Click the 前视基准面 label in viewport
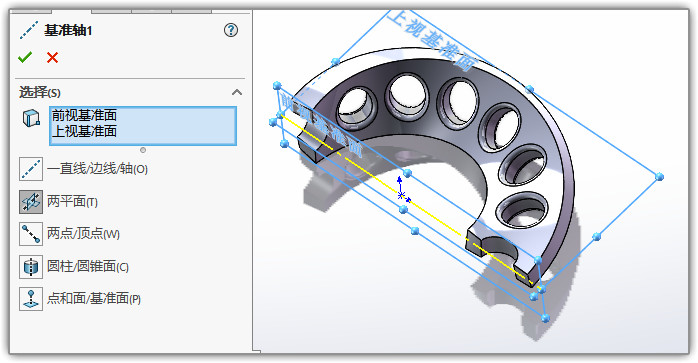Screen dimensions: 698x363 pos(322,126)
